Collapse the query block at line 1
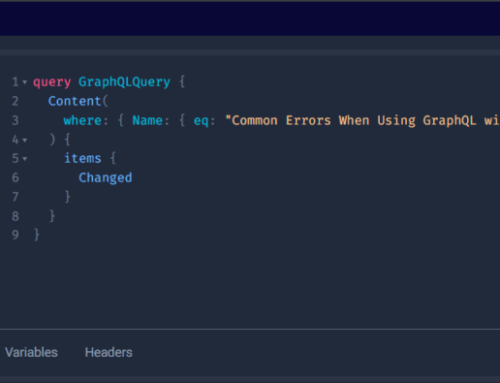 pyautogui.click(x=25, y=82)
